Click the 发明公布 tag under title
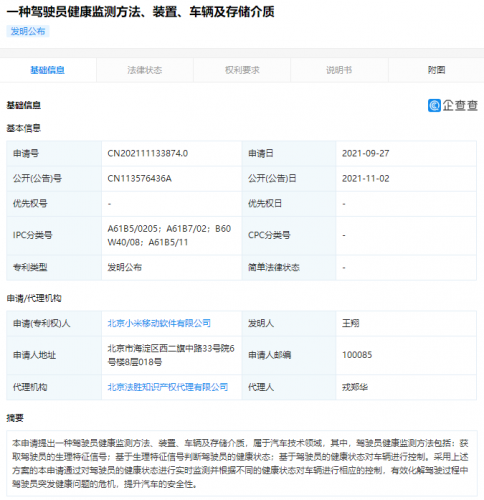Viewport: 484px width, 500px height. pos(28,31)
